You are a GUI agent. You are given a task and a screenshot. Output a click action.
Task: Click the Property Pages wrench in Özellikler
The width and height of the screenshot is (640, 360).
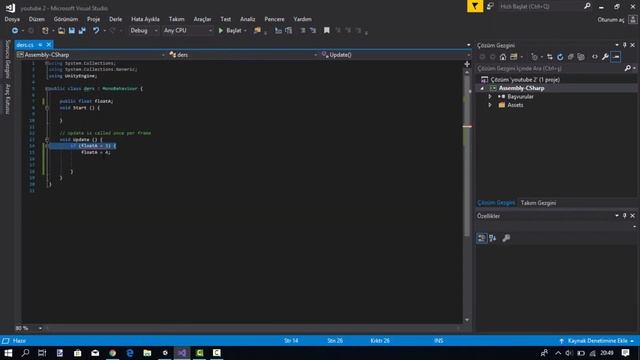pos(506,238)
